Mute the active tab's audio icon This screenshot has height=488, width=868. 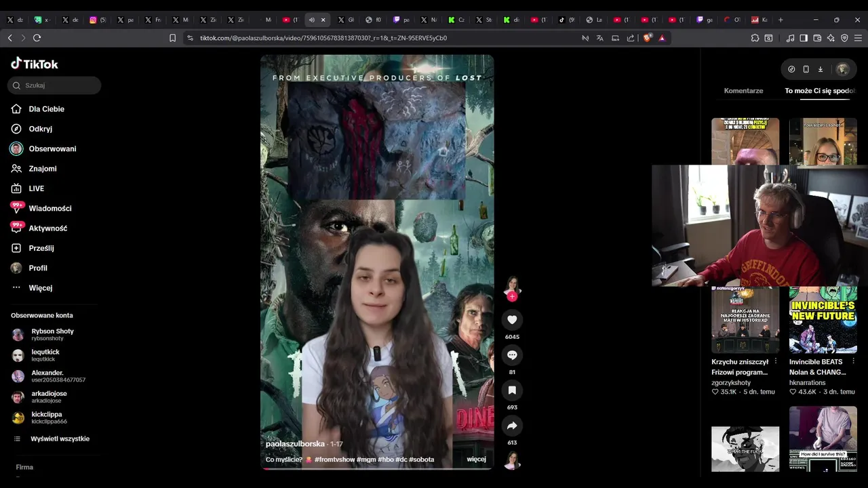311,20
